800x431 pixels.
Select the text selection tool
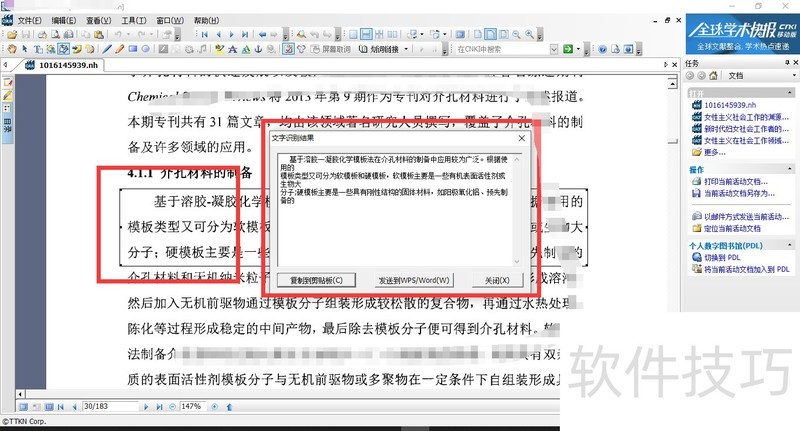pos(38,49)
